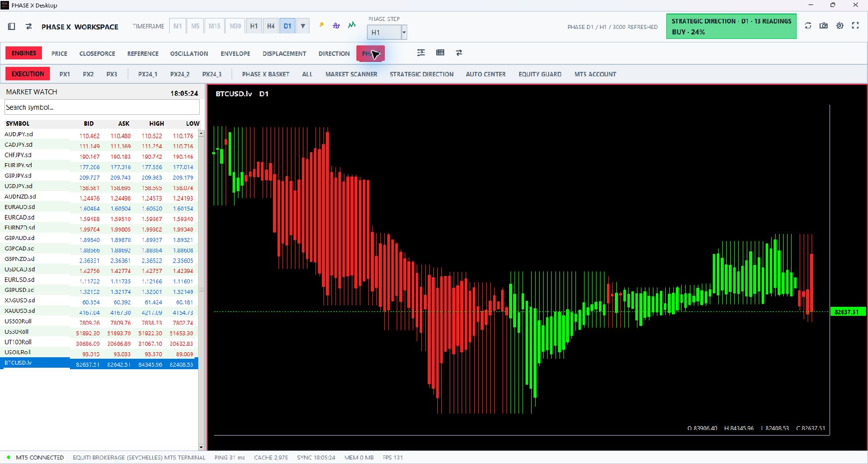The image size is (868, 464).
Task: Click the Market Watch scroll-down arrow
Action: 201,447
